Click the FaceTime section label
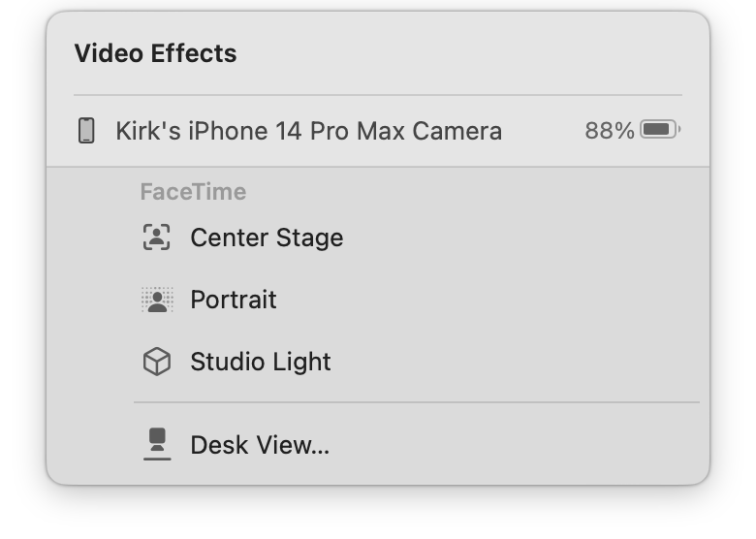The width and height of the screenshot is (756, 539). [x=193, y=192]
